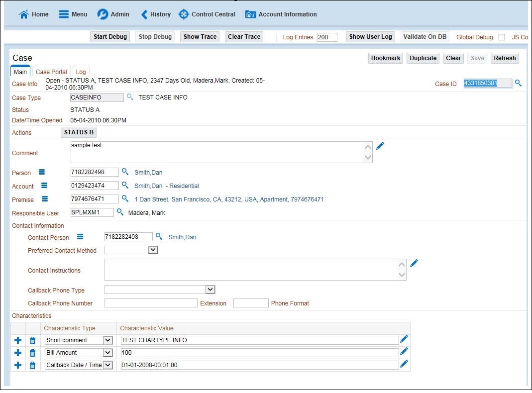The image size is (532, 393).
Task: Click the STATUS B action button
Action: [x=78, y=132]
